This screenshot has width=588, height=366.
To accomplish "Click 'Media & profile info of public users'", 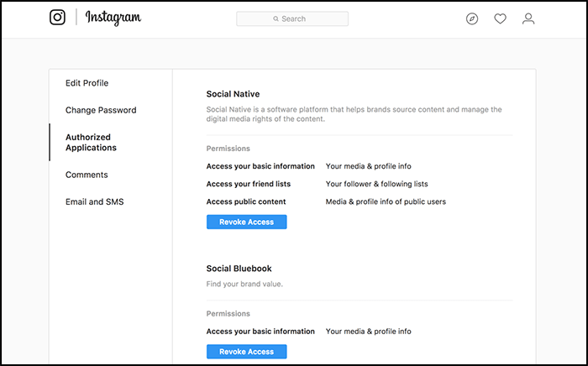I will tap(386, 201).
